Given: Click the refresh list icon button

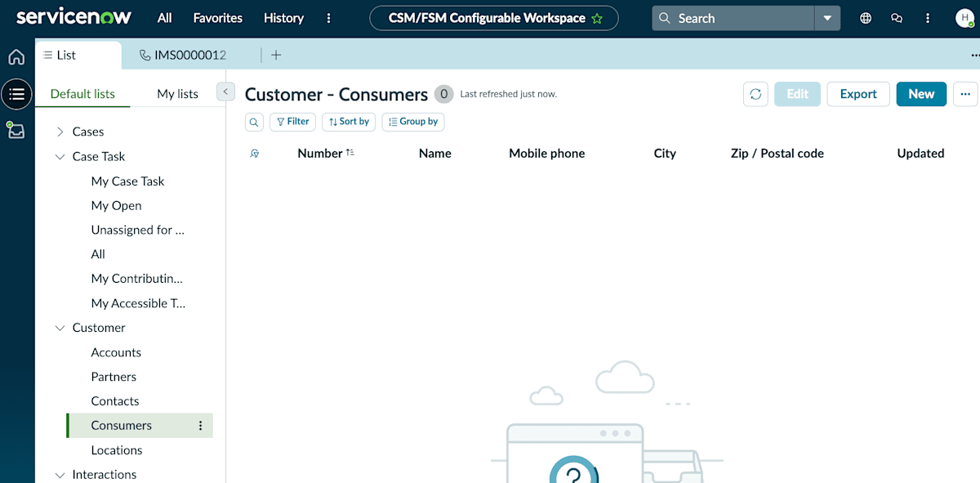Looking at the screenshot, I should pyautogui.click(x=755, y=94).
